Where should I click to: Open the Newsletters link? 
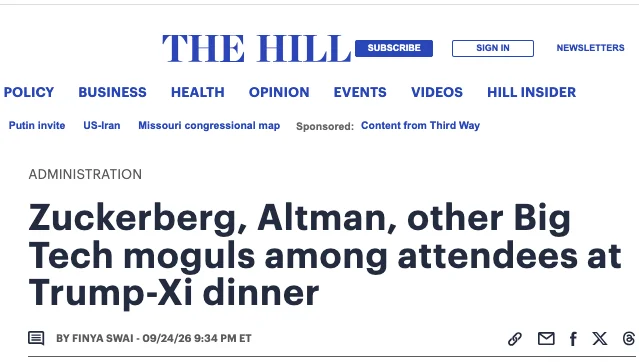click(x=590, y=48)
